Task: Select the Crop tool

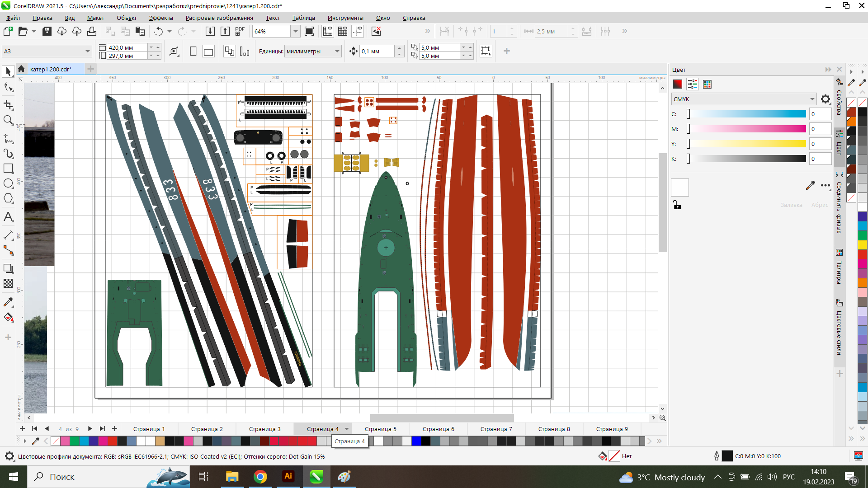Action: pyautogui.click(x=8, y=105)
